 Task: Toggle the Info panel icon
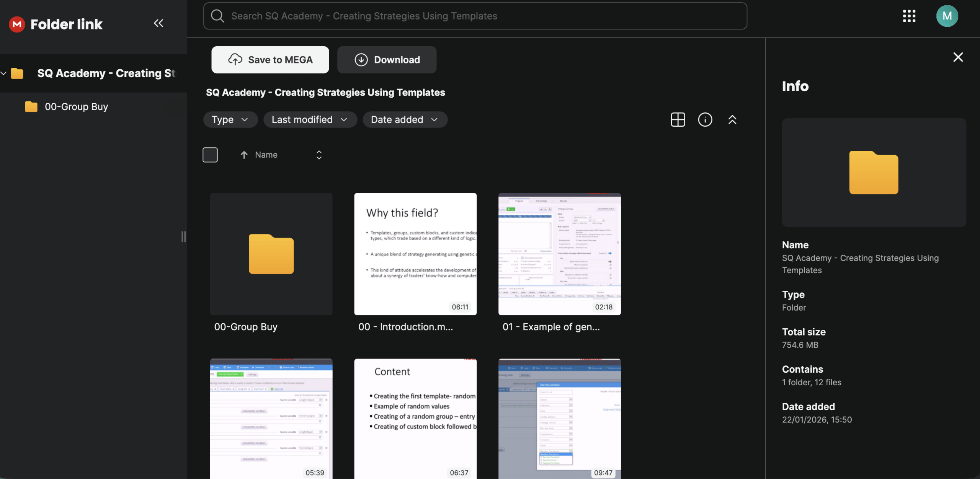(x=705, y=120)
